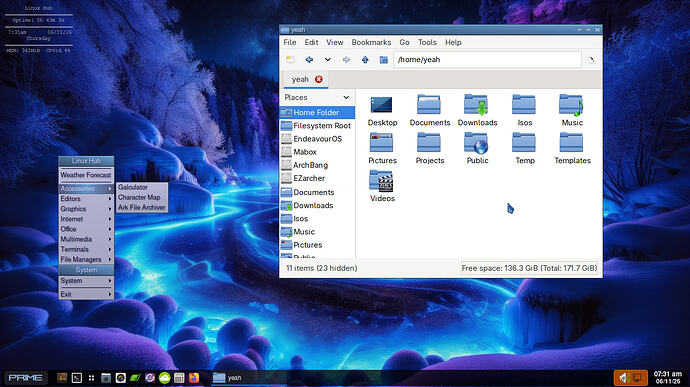
Task: Expand the Editors submenu
Action: (x=86, y=199)
